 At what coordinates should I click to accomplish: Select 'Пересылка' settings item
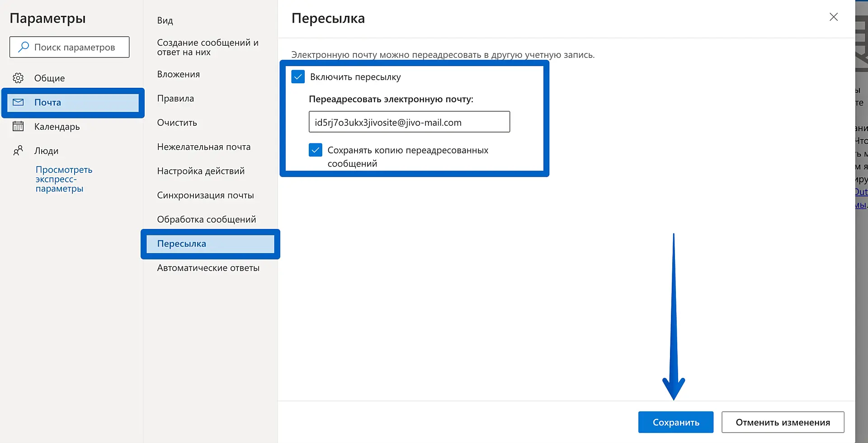click(182, 243)
